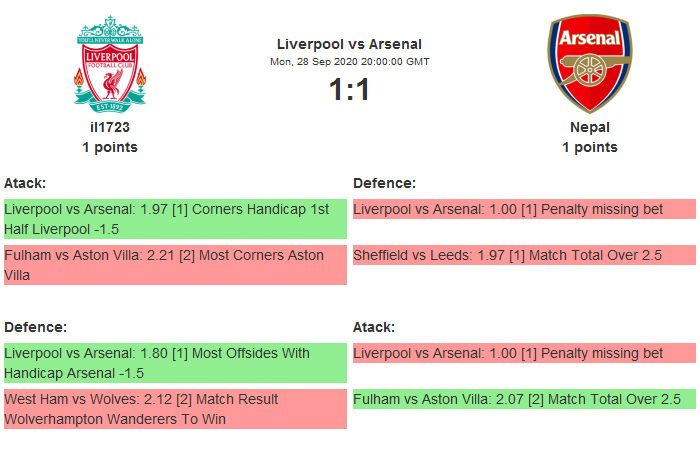Image resolution: width=700 pixels, height=460 pixels.
Task: Click the Arsenal club crest
Action: click(x=589, y=63)
